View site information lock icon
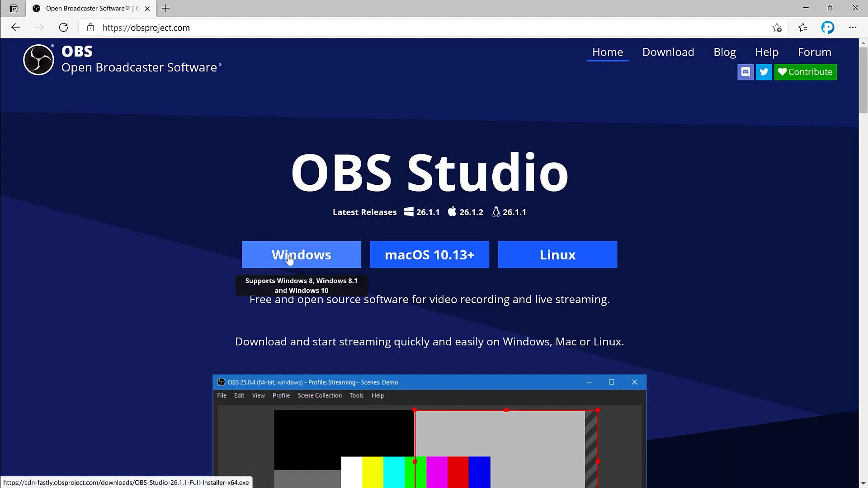868x488 pixels. click(90, 28)
